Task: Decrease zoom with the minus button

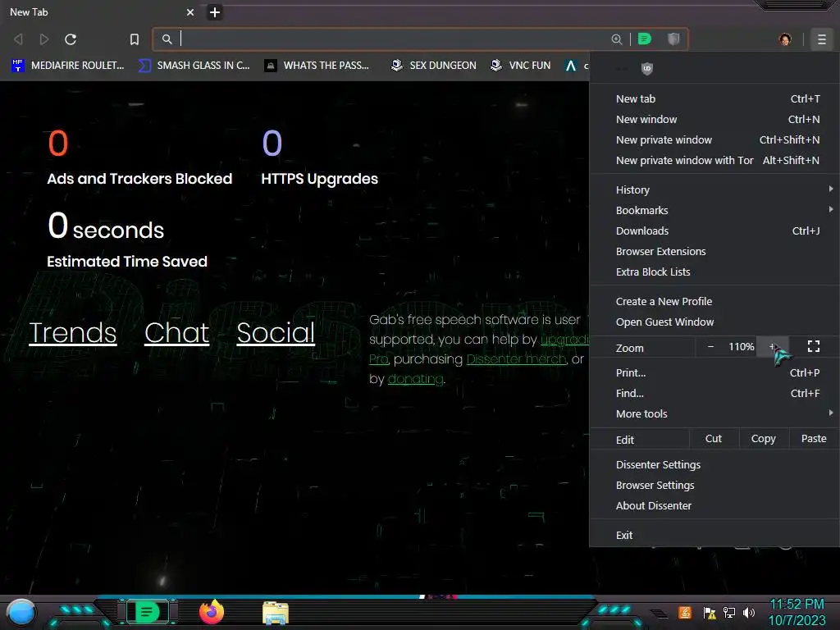Action: pyautogui.click(x=710, y=347)
